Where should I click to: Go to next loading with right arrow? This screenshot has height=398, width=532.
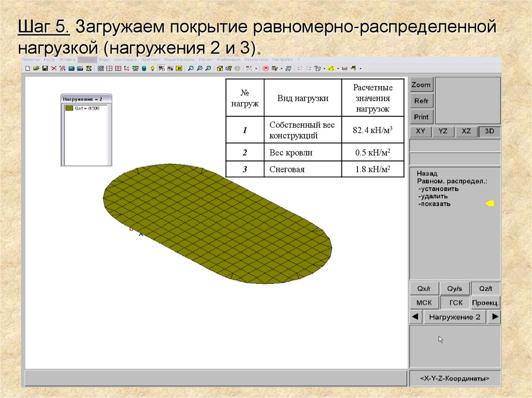[x=495, y=317]
